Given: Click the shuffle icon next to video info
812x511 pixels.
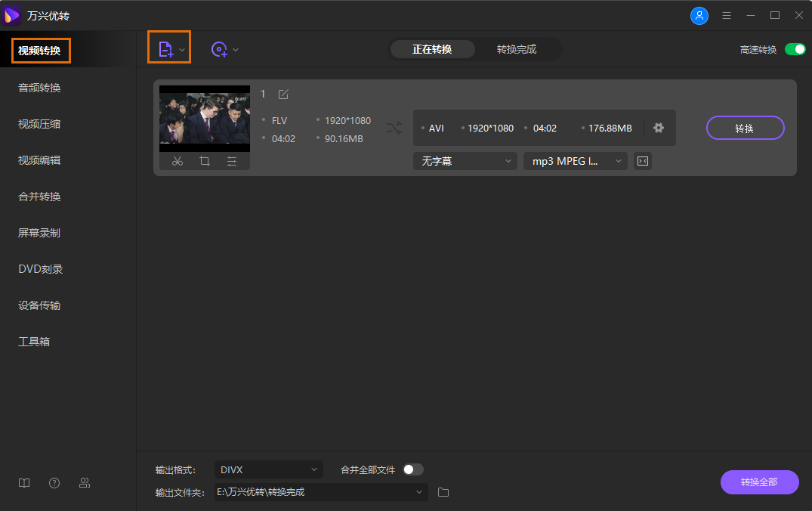Looking at the screenshot, I should pos(394,128).
